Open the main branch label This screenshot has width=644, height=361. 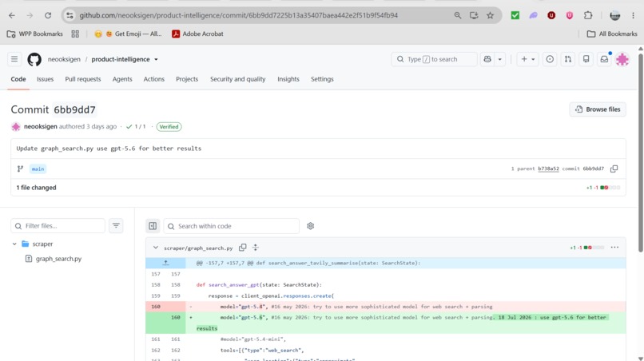[x=38, y=169]
